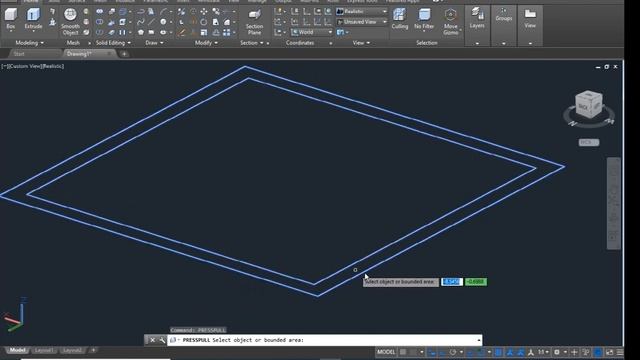Toggle the grid display in status bar
Image resolution: width=640 pixels, height=360 pixels.
pyautogui.click(x=403, y=352)
